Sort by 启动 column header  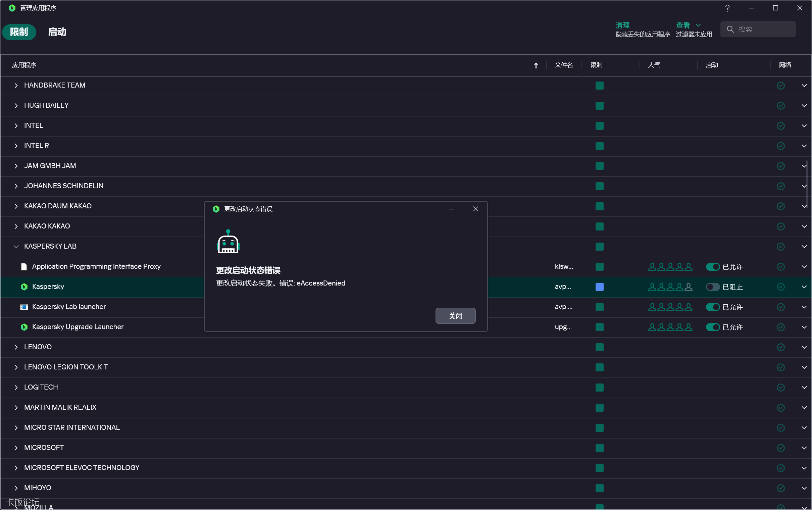(712, 65)
